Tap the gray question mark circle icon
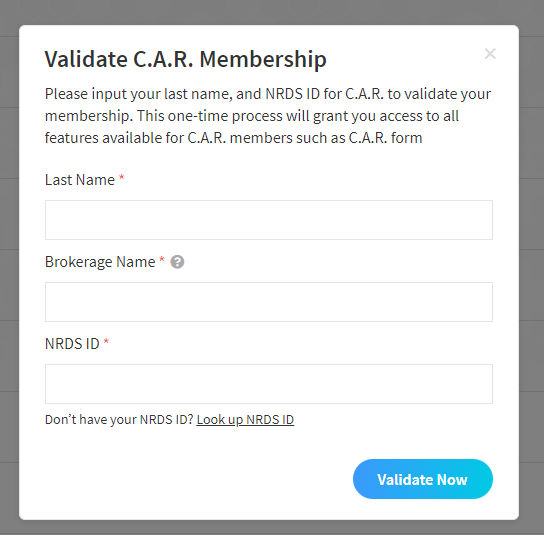This screenshot has height=535, width=544. [x=177, y=262]
